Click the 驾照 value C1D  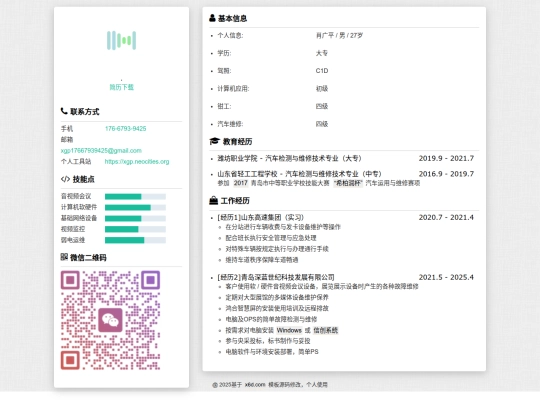click(x=322, y=71)
